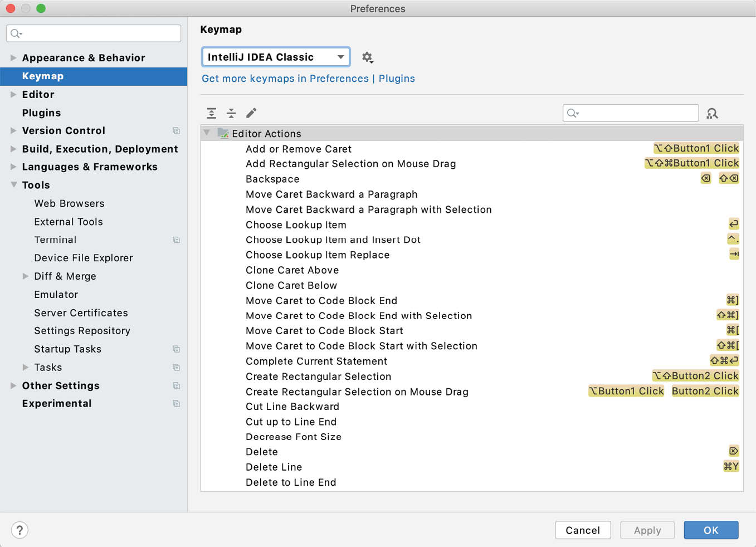Image resolution: width=756 pixels, height=547 pixels.
Task: Select the Backspace action row
Action: click(472, 179)
